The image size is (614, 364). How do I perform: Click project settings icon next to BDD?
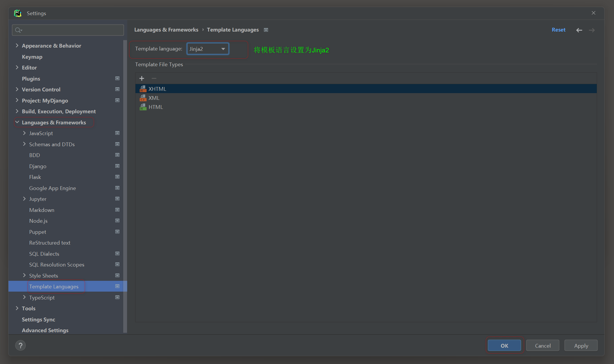pyautogui.click(x=117, y=155)
